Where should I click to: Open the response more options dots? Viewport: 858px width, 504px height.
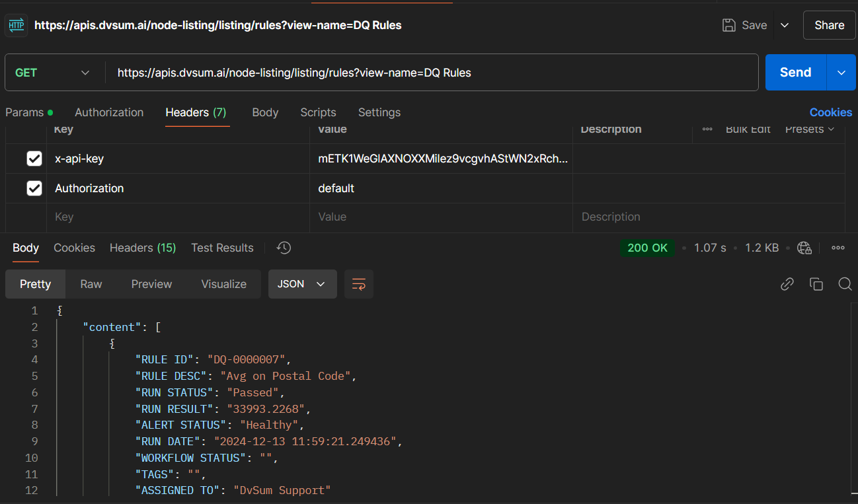tap(838, 248)
